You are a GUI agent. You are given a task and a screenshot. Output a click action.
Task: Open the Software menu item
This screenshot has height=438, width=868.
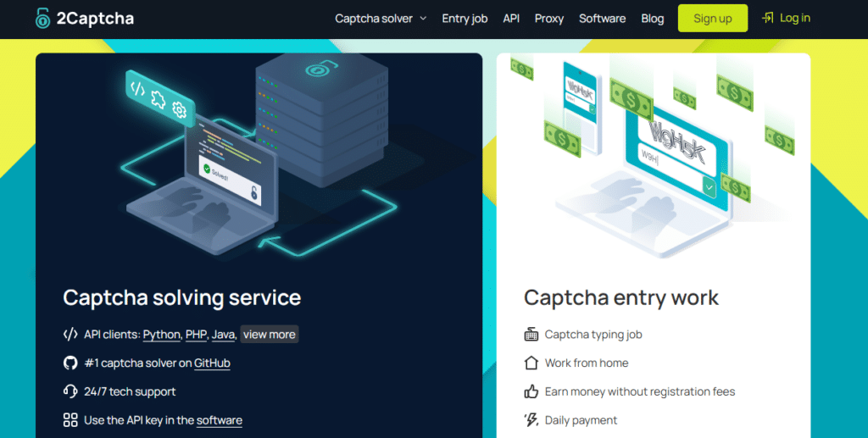point(603,19)
